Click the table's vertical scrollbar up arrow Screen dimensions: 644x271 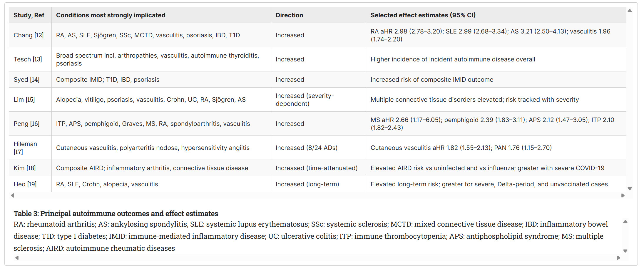[x=630, y=11]
